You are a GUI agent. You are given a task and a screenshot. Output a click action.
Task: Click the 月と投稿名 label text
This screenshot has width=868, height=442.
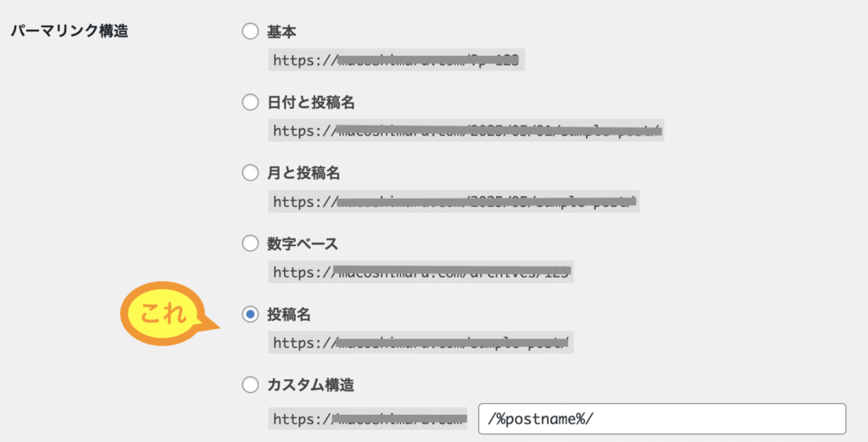pos(303,173)
